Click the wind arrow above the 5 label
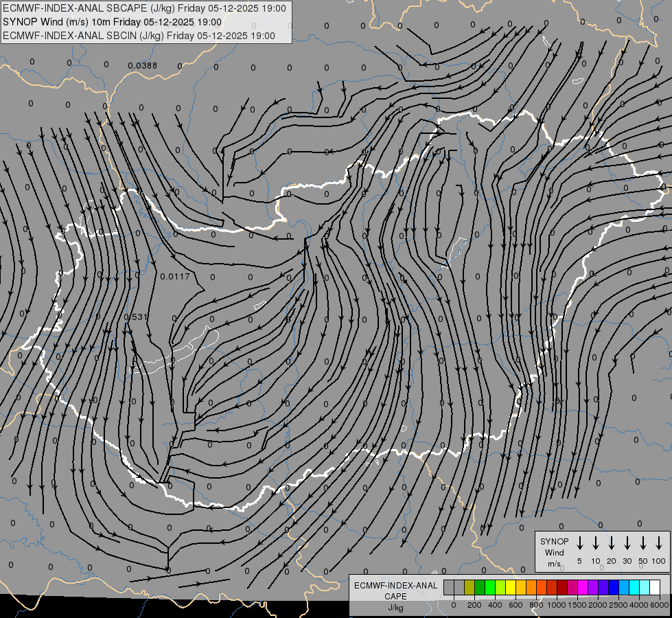Screen dimensions: 672x618 point(579,543)
